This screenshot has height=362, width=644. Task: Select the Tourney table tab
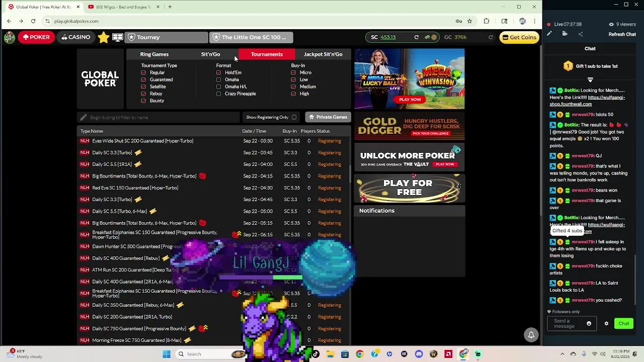[x=166, y=37]
